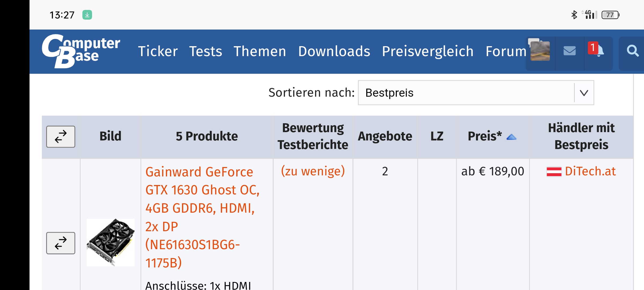The height and width of the screenshot is (290, 644).
Task: Go to Themen section
Action: (x=260, y=51)
